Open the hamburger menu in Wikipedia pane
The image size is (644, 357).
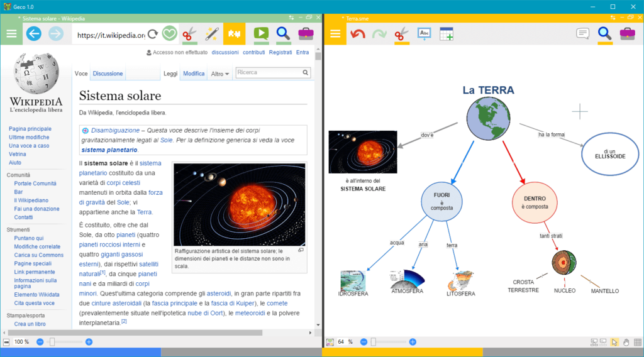click(11, 34)
